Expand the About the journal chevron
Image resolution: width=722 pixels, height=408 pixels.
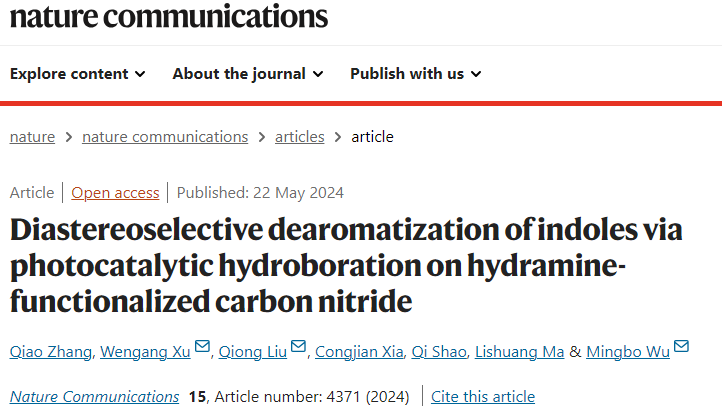click(318, 74)
